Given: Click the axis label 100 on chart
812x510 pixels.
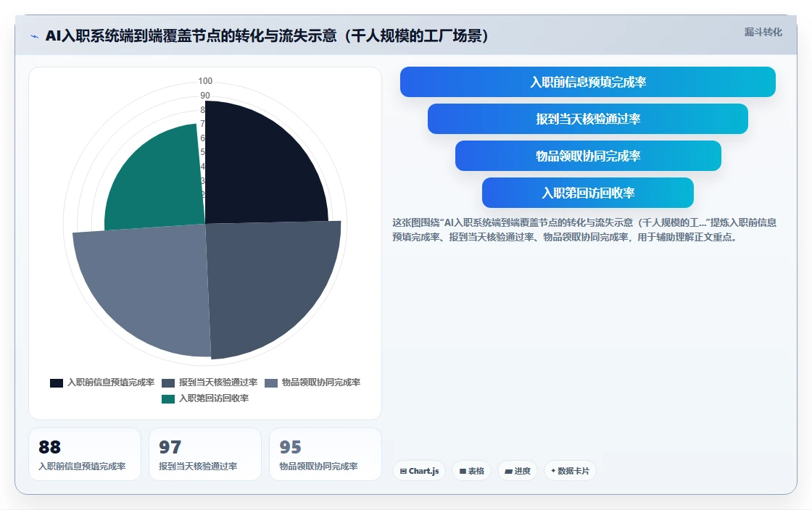Looking at the screenshot, I should pos(205,80).
